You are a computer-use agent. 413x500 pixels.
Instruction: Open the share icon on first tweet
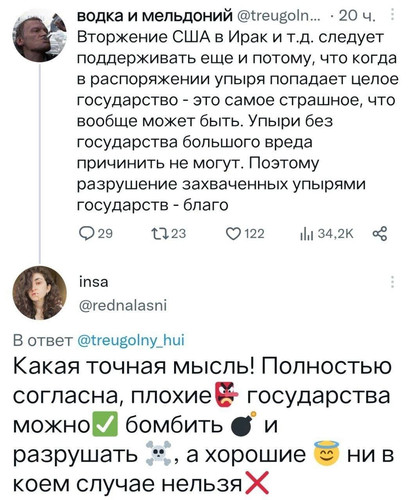[x=380, y=234]
